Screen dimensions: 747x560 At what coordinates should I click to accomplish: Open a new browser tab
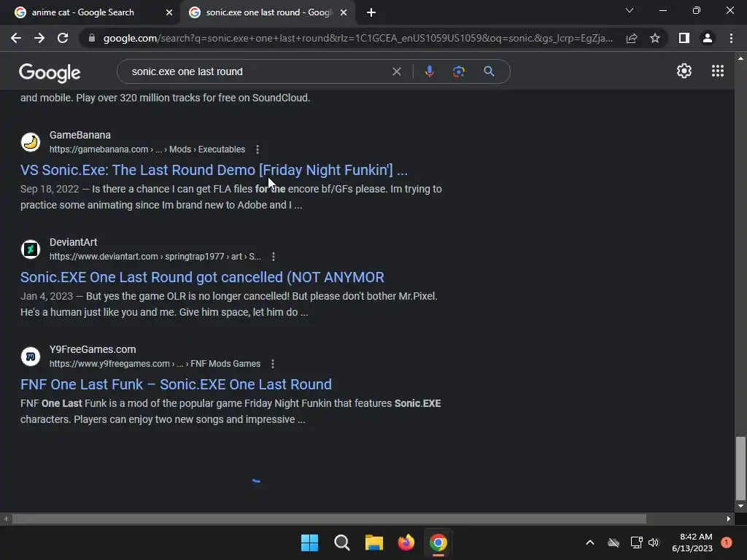371,12
